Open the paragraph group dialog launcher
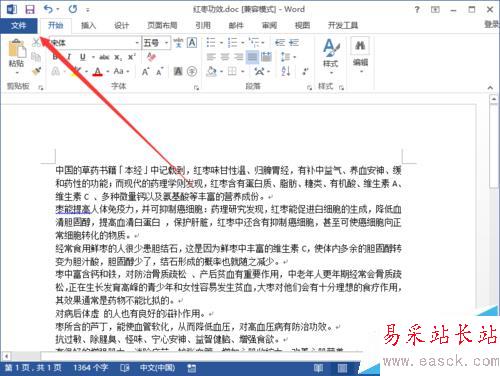Viewport: 500px width, 376px height. [309, 88]
